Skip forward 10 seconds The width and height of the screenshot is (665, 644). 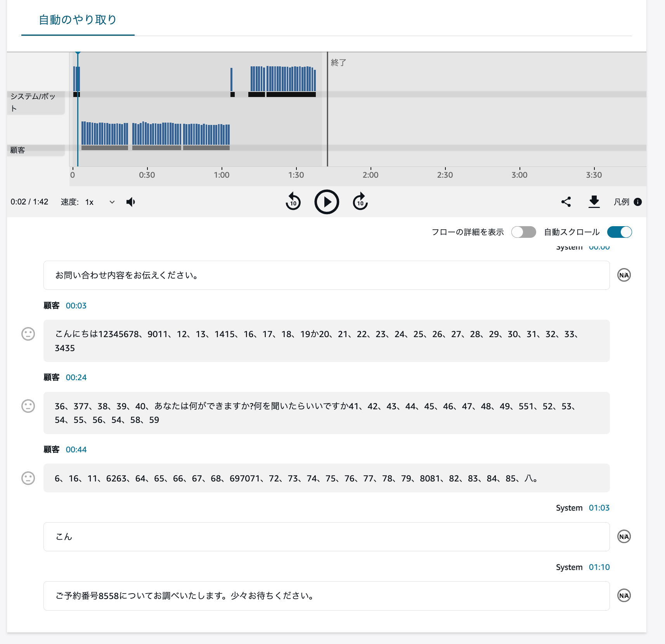pos(360,202)
